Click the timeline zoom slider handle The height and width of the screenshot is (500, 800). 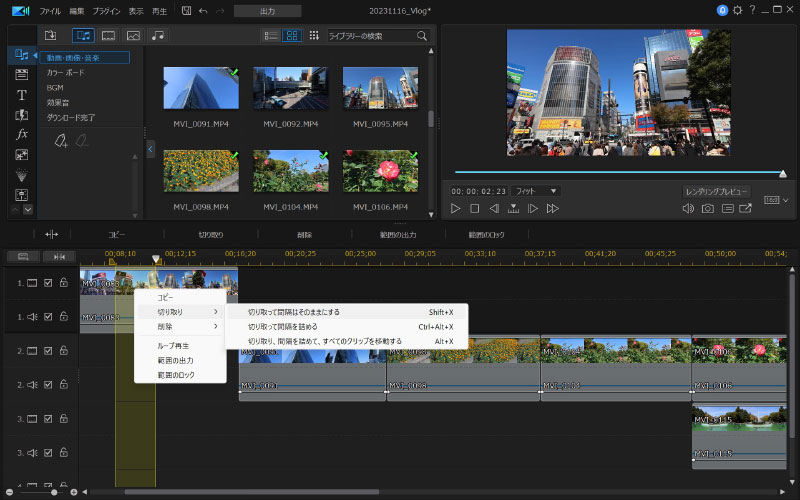55,492
